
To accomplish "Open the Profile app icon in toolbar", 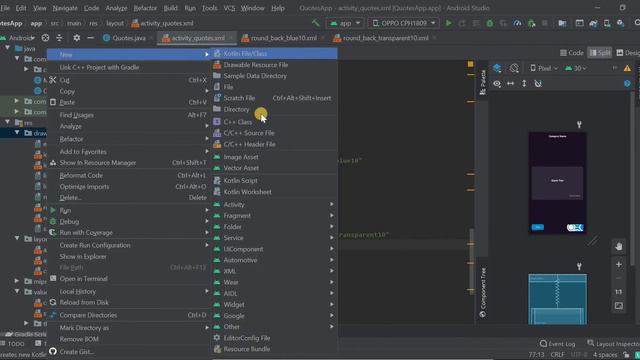I will click(517, 23).
